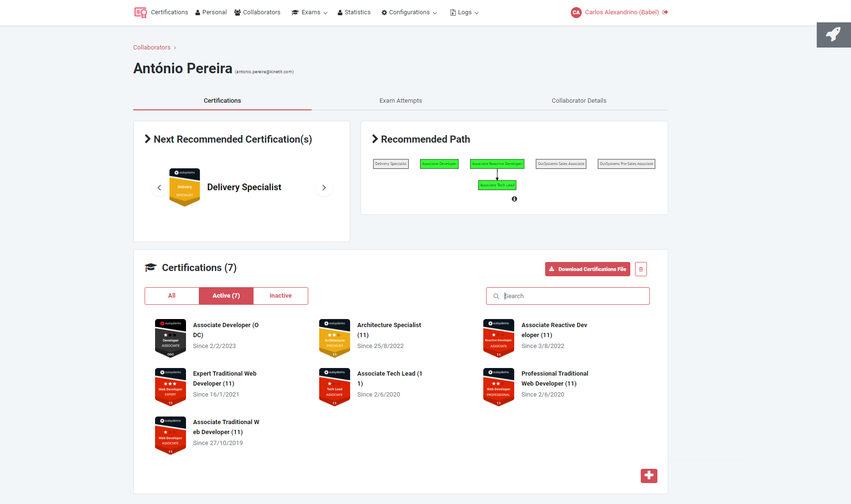Open the Architecture Specialist badge
Screen dimensions: 851x504
[x=334, y=338]
